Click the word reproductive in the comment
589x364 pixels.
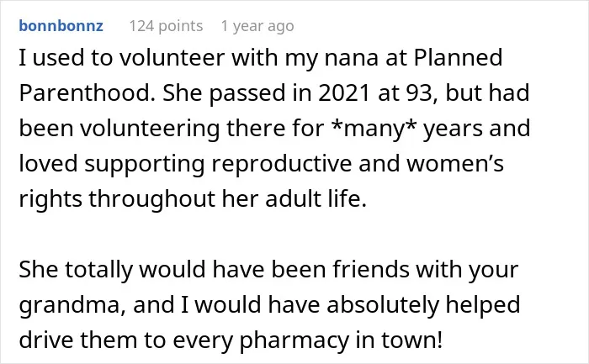coord(281,164)
